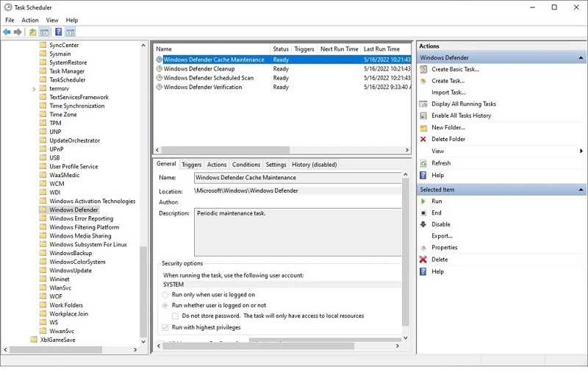The width and height of the screenshot is (588, 375).
Task: Click clock icon of Windows Defender Cleanup task
Action: click(x=159, y=69)
